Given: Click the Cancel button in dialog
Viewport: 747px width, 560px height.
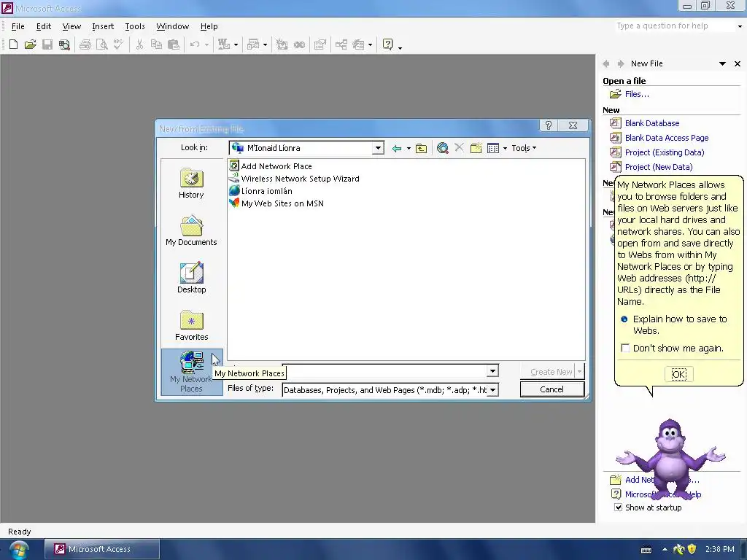Looking at the screenshot, I should 551,389.
